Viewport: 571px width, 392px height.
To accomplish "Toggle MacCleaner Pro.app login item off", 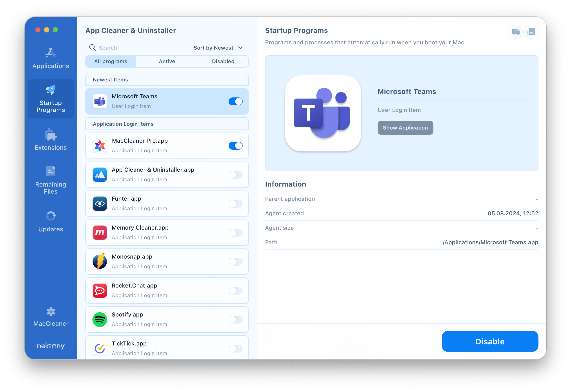I will [x=236, y=145].
